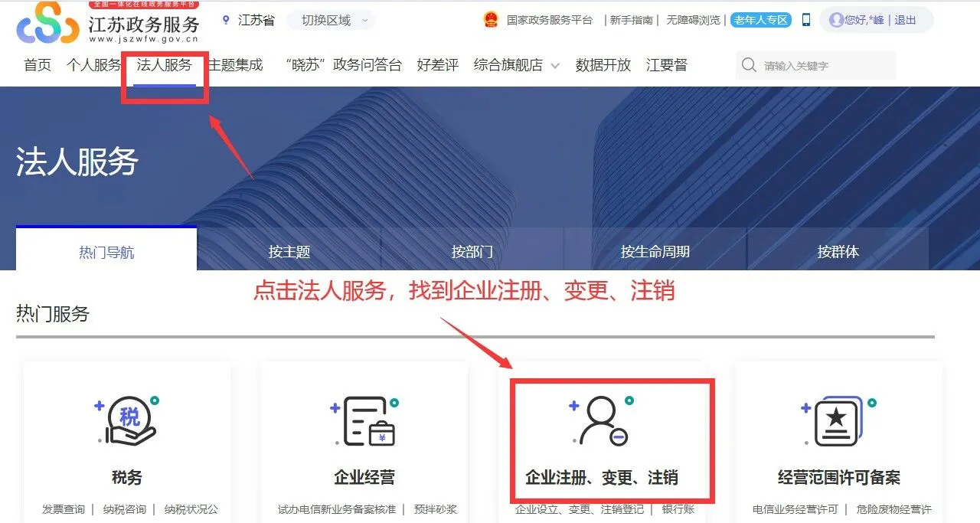Click the 企业注册、变更、注销 person icon
The image size is (980, 523).
[601, 421]
